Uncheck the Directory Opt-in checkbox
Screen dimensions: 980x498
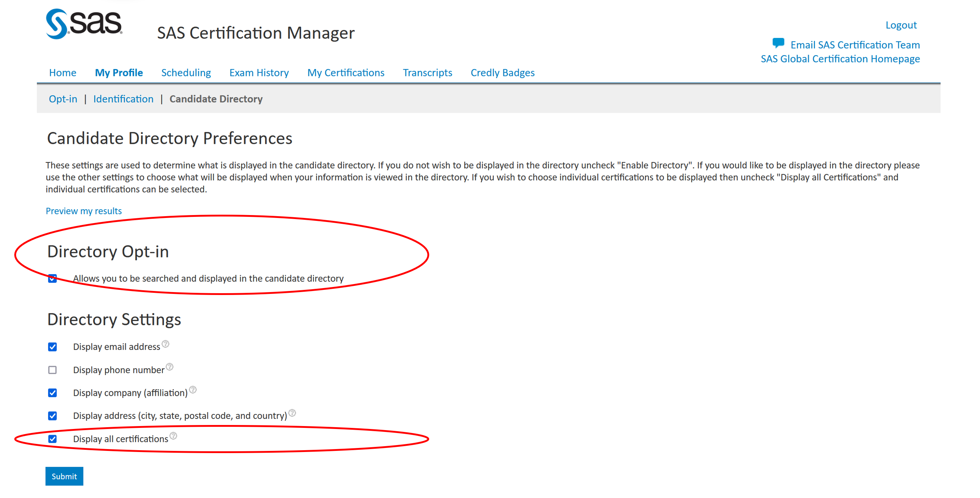pos(53,279)
